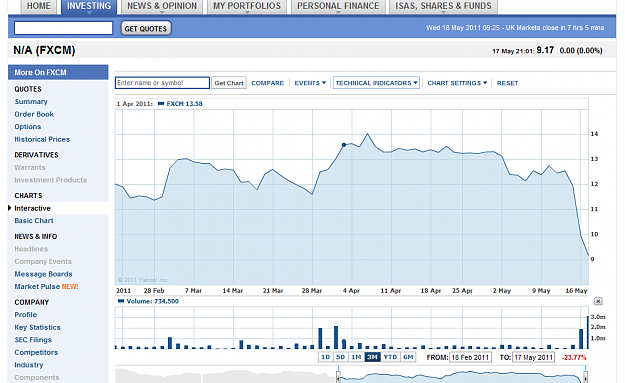Select the 5D range button

(340, 357)
